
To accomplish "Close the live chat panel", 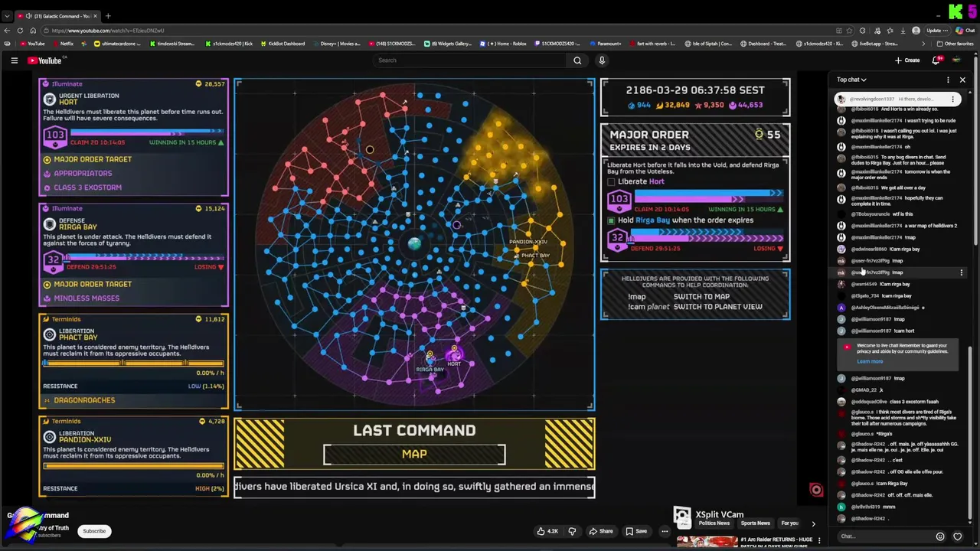I will 962,80.
